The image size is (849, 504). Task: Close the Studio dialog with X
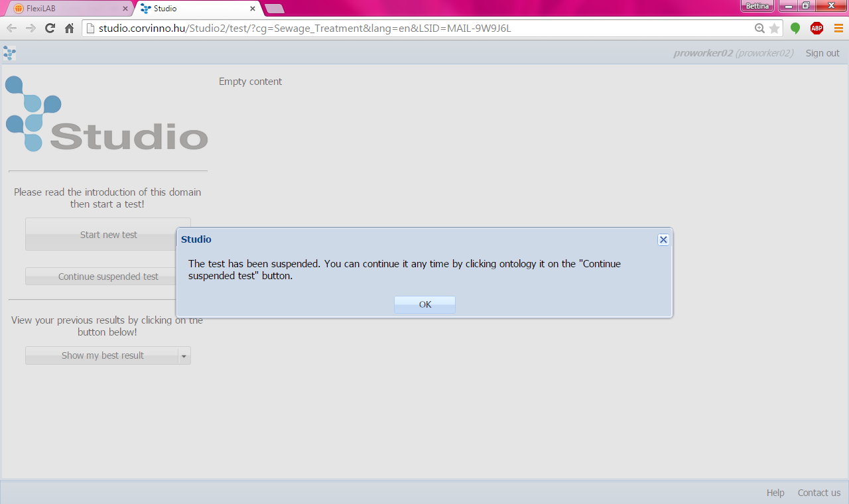(x=663, y=240)
